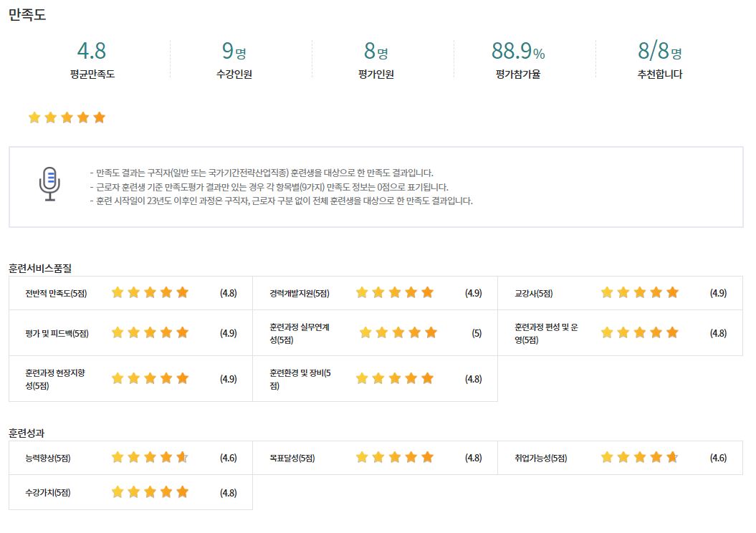Click the partially filled stars for 능력향상(5점)
Image resolution: width=756 pixels, height=533 pixels.
pos(150,457)
